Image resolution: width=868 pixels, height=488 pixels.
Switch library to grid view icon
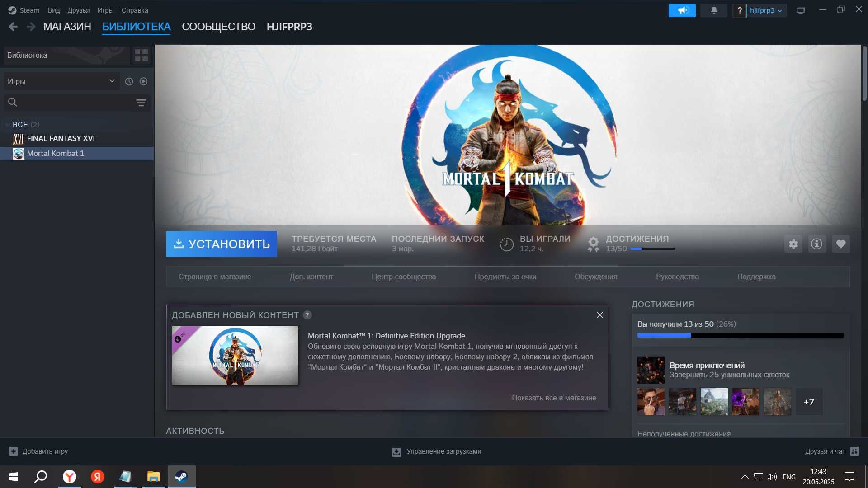142,55
